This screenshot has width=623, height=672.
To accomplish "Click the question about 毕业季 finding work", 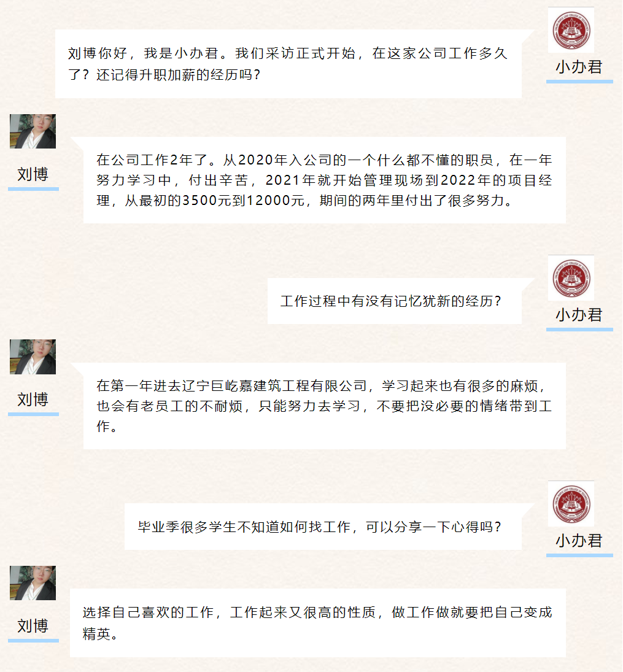I will point(323,527).
